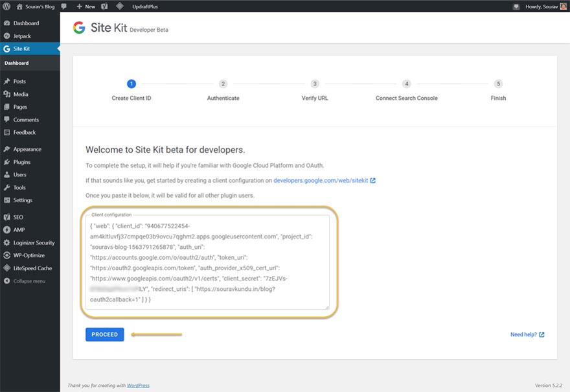Click the Posts pin icon
This screenshot has height=392, width=570.
tap(6, 82)
